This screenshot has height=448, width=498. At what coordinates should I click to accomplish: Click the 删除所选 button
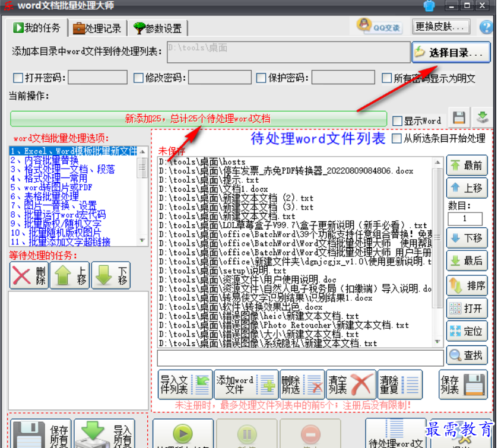[x=302, y=385]
